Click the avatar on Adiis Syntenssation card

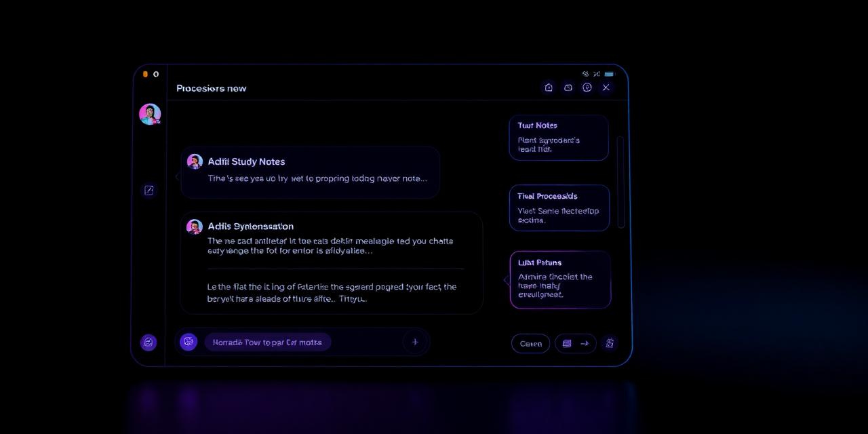(x=195, y=226)
